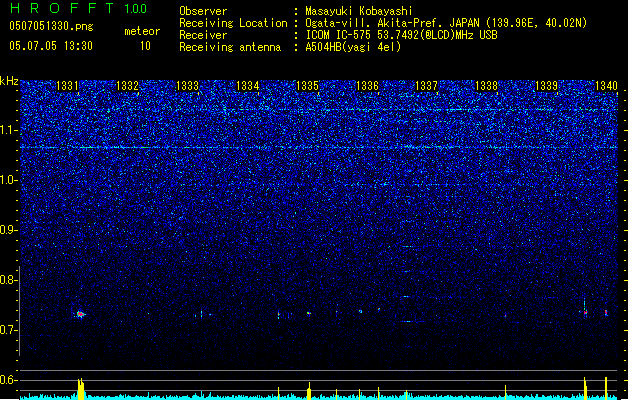Select the 1340 time marker
This screenshot has width=629, height=400.
[x=606, y=86]
